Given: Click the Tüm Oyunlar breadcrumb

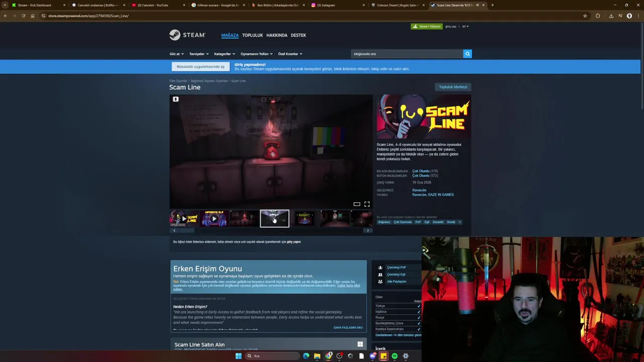Looking at the screenshot, I should pyautogui.click(x=178, y=81).
